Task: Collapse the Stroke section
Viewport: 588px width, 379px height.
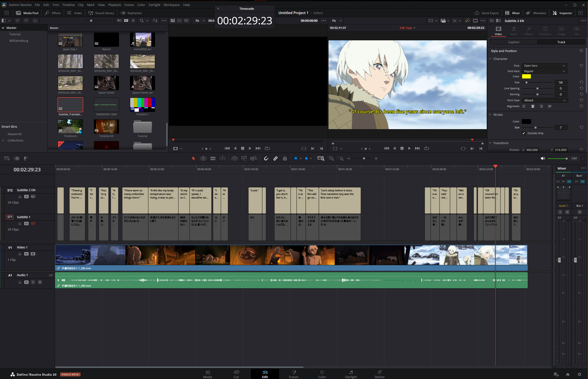Action: (x=490, y=115)
